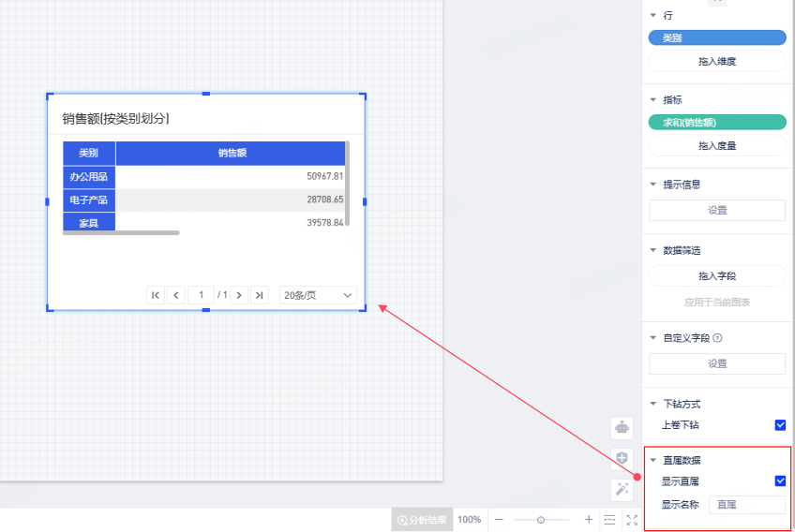Click the zoom in plus icon
The image size is (795, 532).
[x=589, y=520]
